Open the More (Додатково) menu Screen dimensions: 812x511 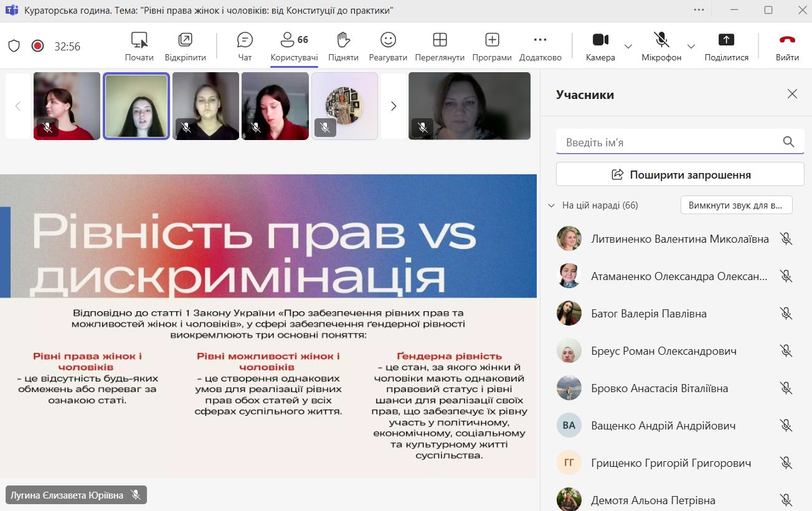tap(540, 40)
